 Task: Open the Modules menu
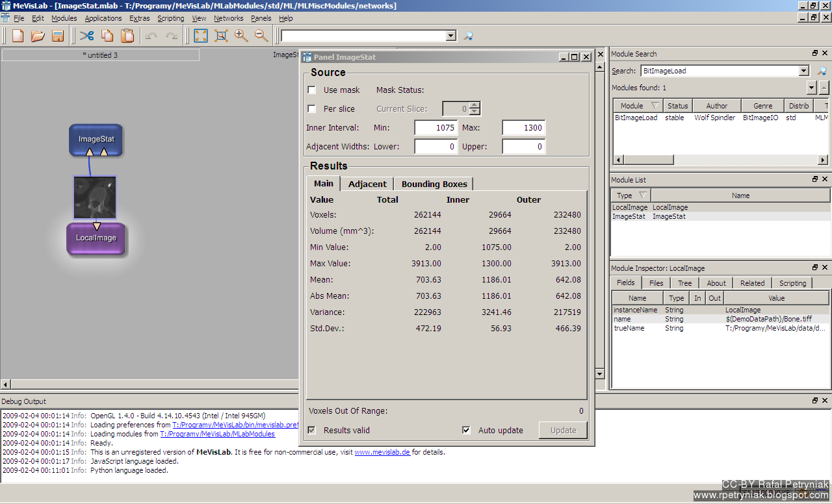pos(64,18)
